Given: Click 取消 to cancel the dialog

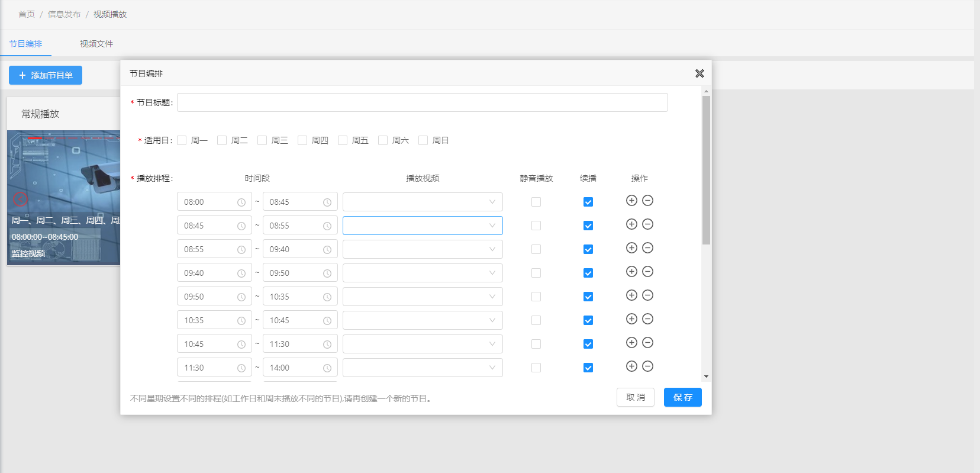Looking at the screenshot, I should [636, 397].
